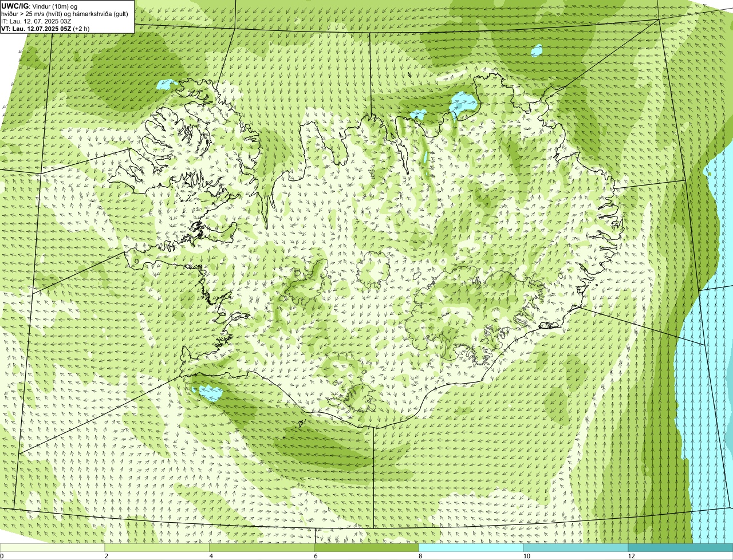Click the "6" tick label on the scale

[x=316, y=556]
